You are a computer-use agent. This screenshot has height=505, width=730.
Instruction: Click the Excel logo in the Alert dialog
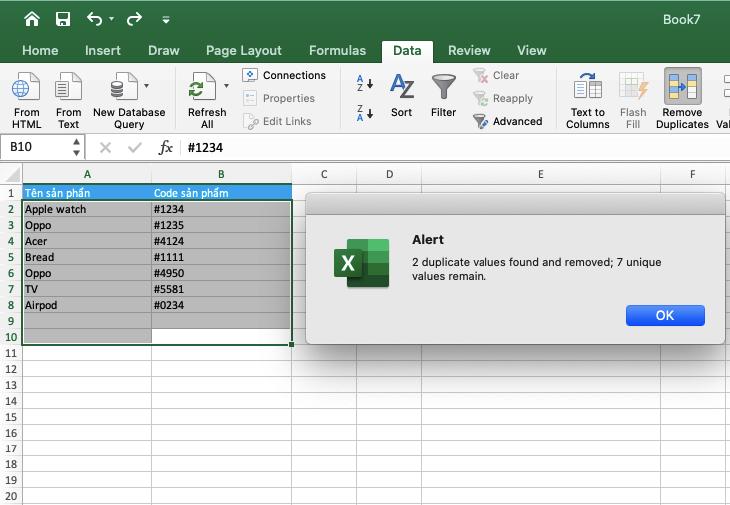362,263
